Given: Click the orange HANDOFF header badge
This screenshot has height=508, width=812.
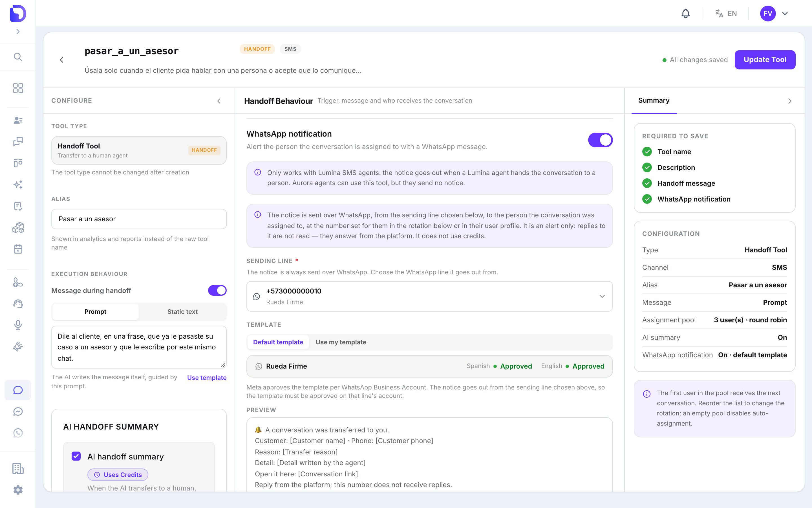Looking at the screenshot, I should (x=257, y=49).
